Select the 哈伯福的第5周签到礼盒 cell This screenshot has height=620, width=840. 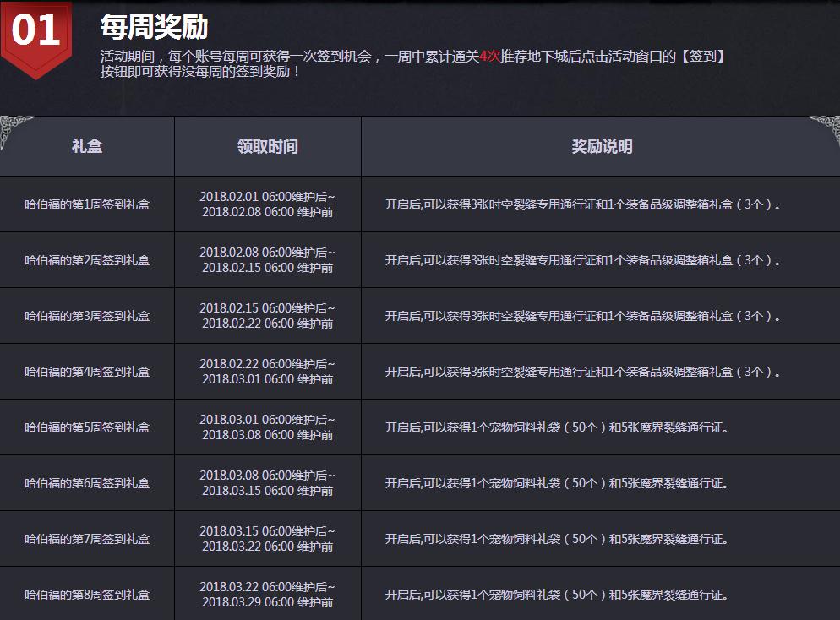tap(87, 427)
